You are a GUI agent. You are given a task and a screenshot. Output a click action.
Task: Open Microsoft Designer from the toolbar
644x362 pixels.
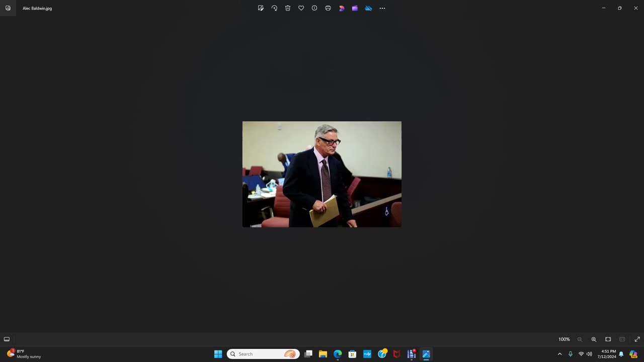pos(342,8)
